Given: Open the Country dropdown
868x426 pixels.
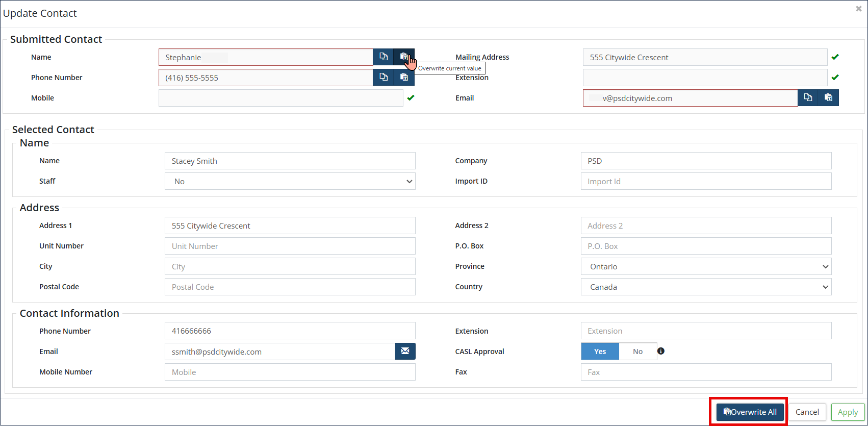Looking at the screenshot, I should pos(706,287).
